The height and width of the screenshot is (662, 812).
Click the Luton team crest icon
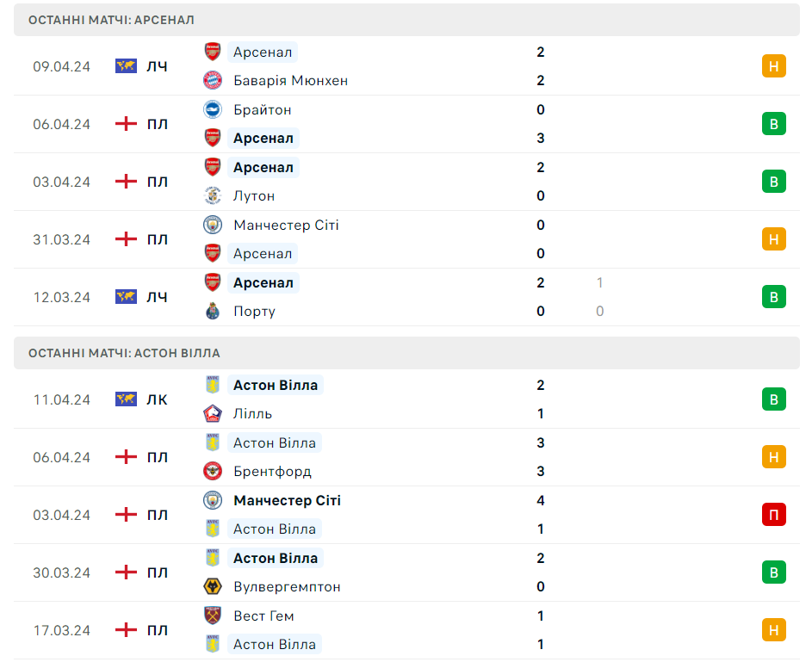click(x=213, y=195)
